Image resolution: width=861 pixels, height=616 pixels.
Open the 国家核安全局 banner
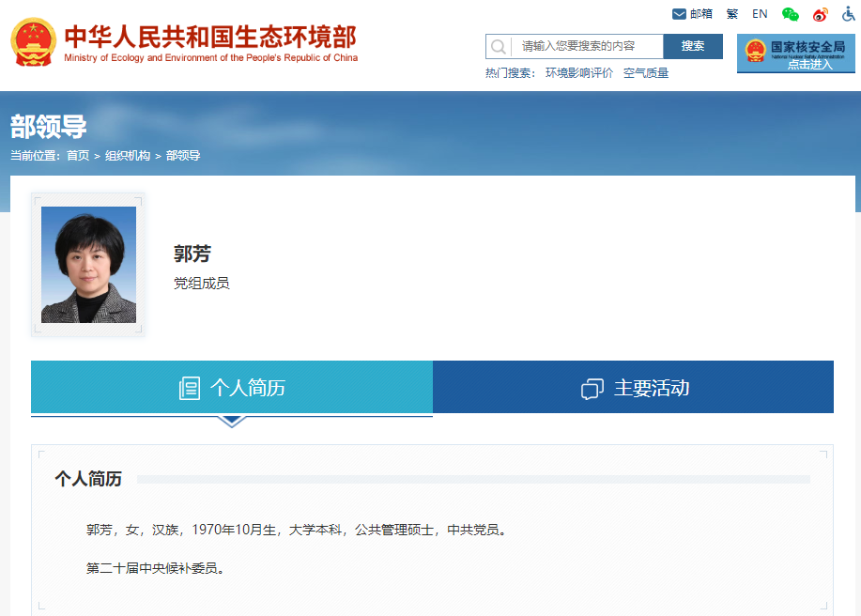point(795,54)
